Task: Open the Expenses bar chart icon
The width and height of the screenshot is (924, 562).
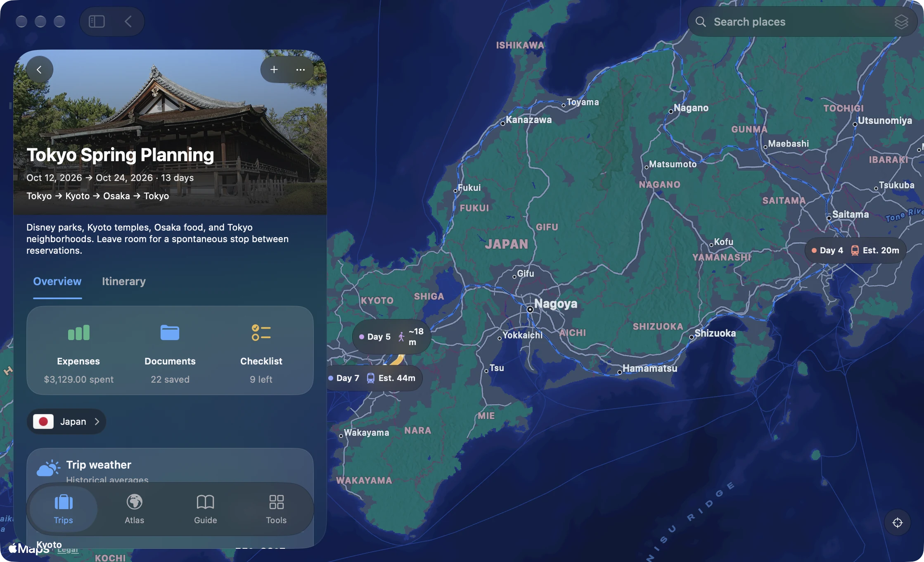Action: (78, 332)
